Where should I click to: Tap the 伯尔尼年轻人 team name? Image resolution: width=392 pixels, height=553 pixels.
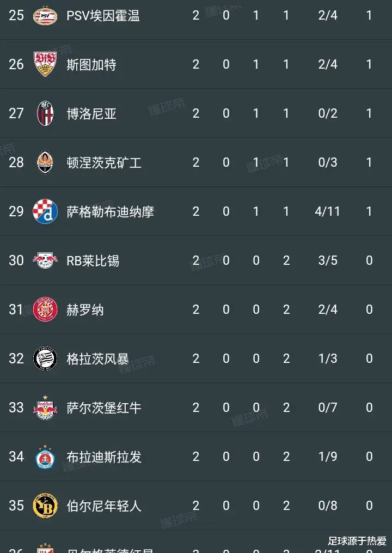(104, 506)
